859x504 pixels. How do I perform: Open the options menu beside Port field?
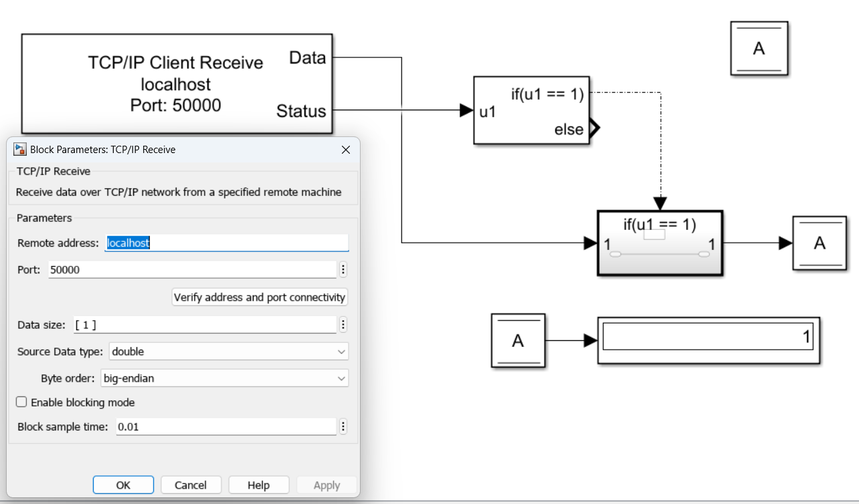(x=343, y=269)
